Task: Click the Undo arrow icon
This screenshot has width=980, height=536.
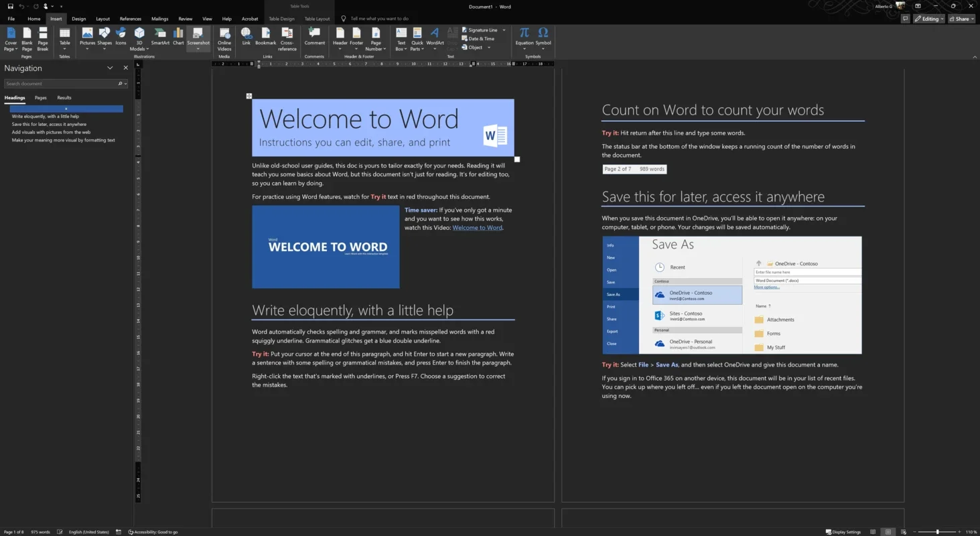Action: pyautogui.click(x=21, y=7)
